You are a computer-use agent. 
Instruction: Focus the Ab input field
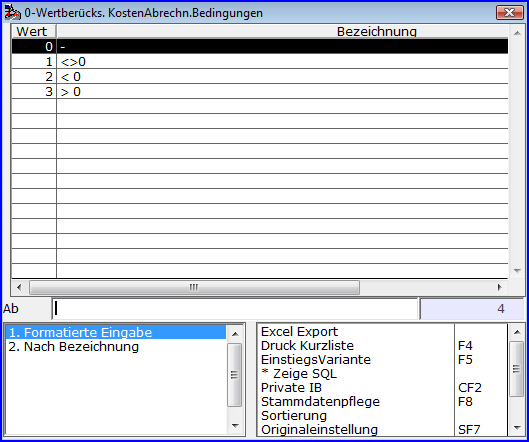pos(235,308)
